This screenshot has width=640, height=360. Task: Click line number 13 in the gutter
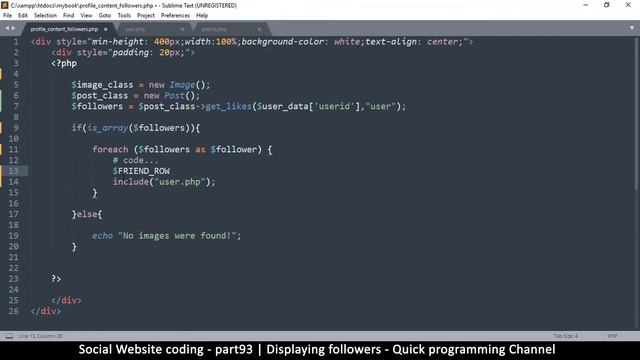click(x=13, y=171)
